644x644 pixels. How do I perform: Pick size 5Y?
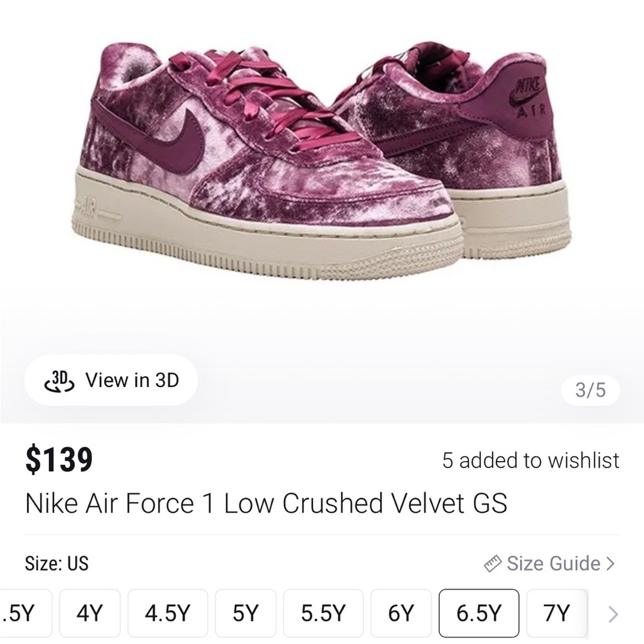click(x=245, y=613)
